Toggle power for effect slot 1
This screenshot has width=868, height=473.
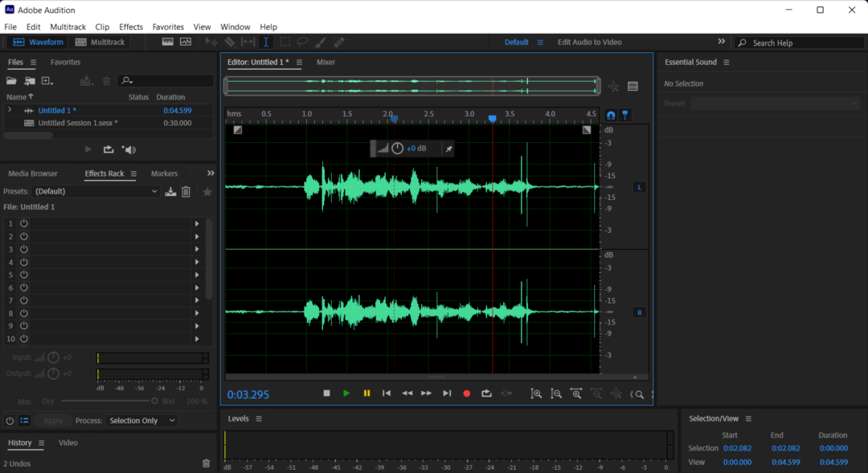coord(24,223)
